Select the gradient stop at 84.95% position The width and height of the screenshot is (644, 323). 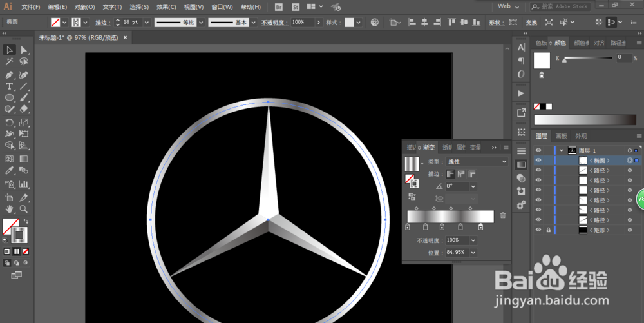point(480,226)
